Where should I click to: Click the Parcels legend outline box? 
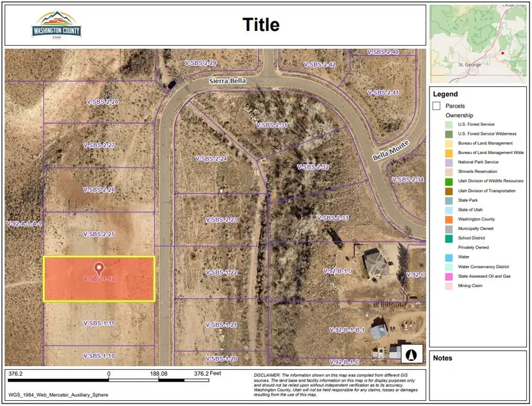(x=437, y=106)
